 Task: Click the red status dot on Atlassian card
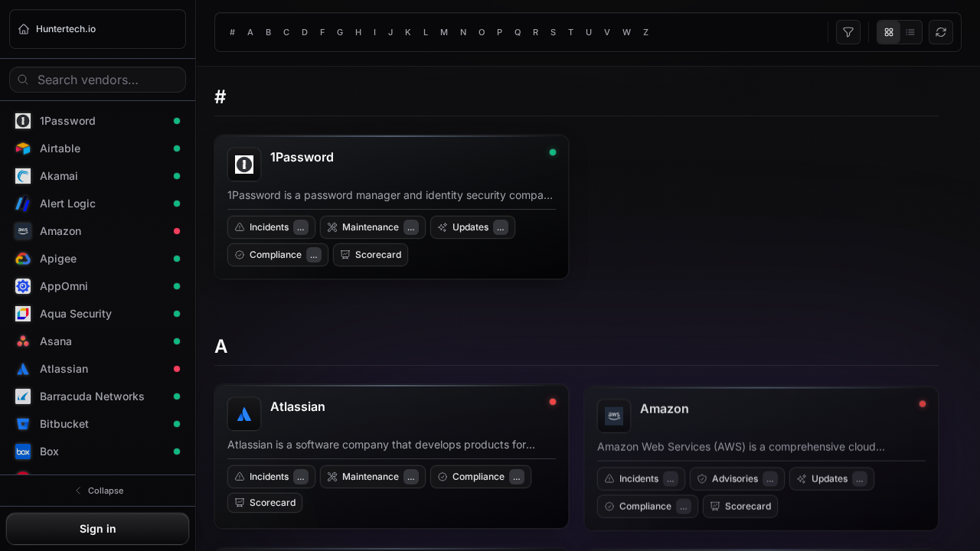click(x=553, y=402)
